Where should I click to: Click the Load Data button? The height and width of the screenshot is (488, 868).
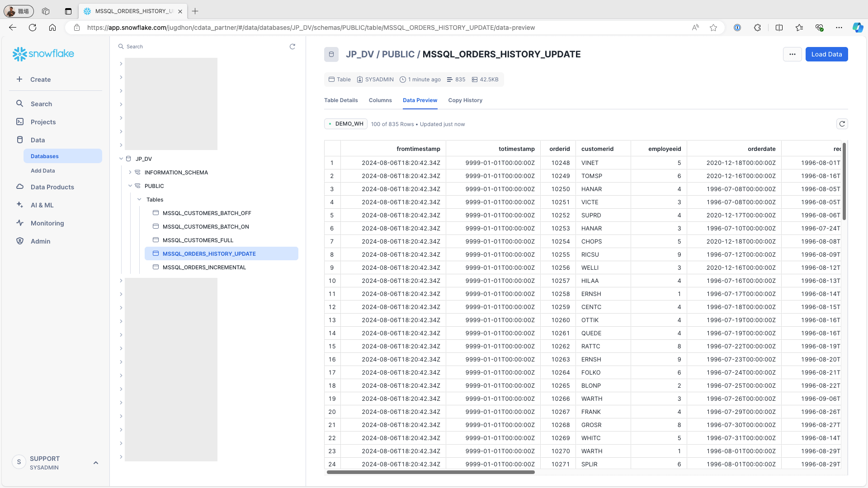[826, 54]
